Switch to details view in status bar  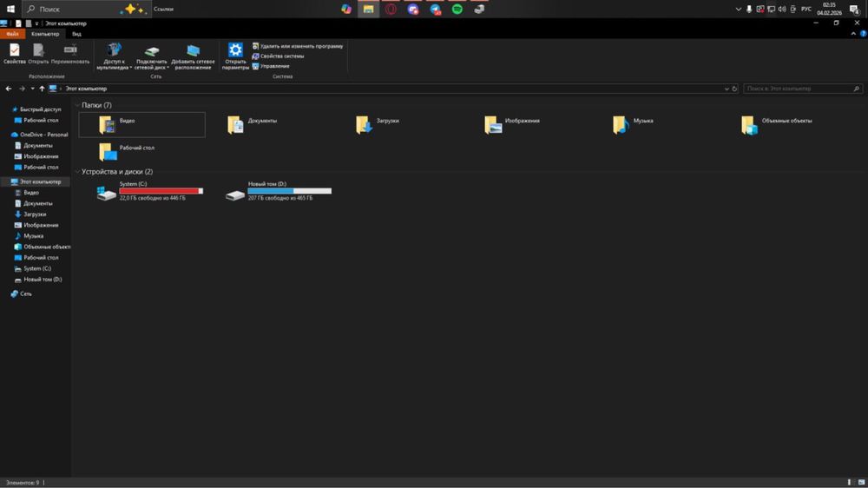pyautogui.click(x=849, y=483)
